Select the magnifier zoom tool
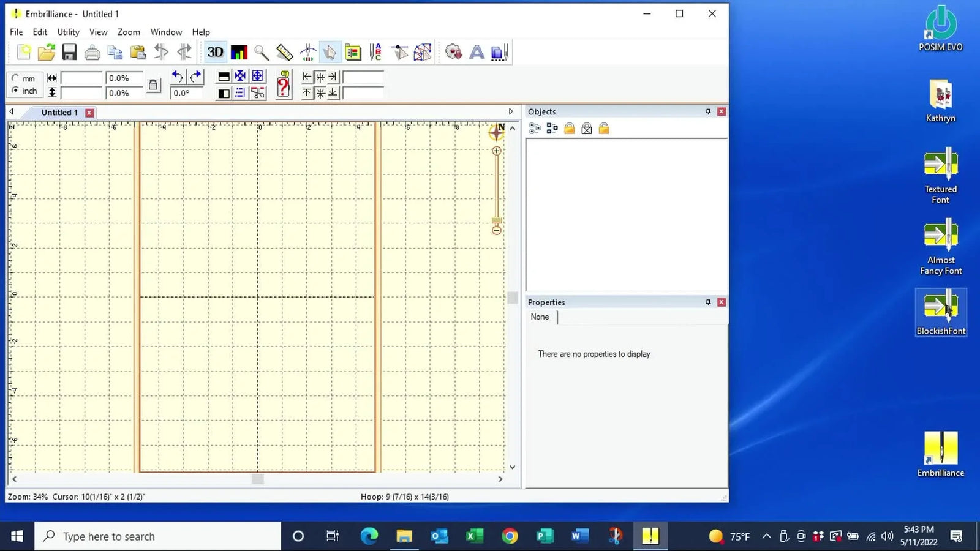 [262, 53]
